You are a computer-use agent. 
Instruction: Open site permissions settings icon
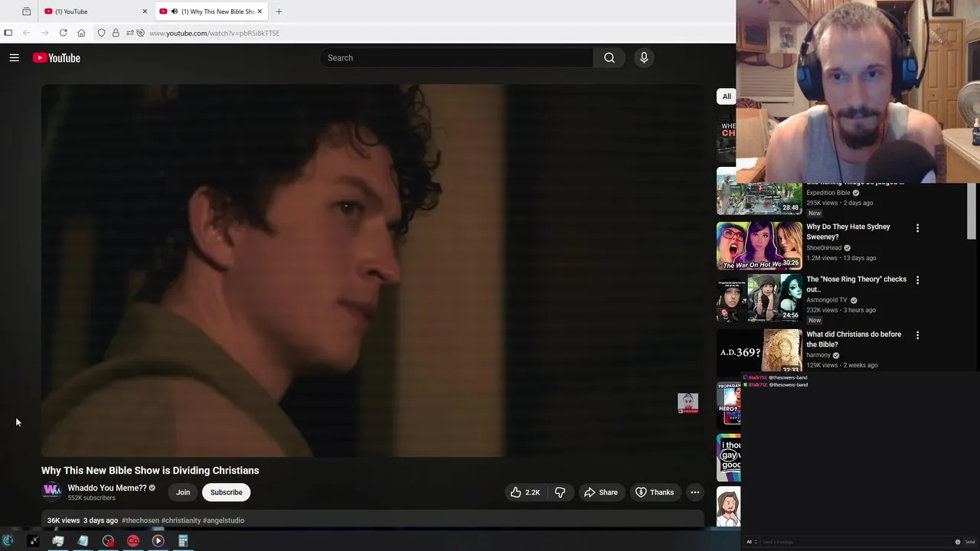(x=129, y=33)
